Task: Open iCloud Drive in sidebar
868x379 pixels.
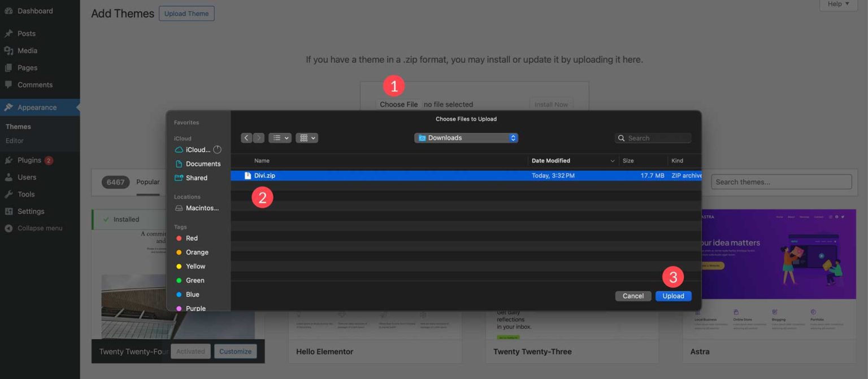Action: coord(197,150)
